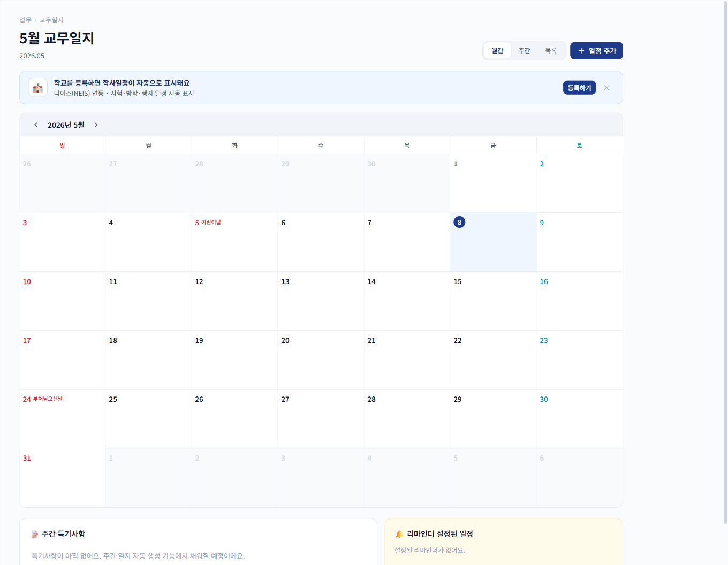Open the 업무 breadcrumb link
This screenshot has height=565, width=728.
point(25,20)
